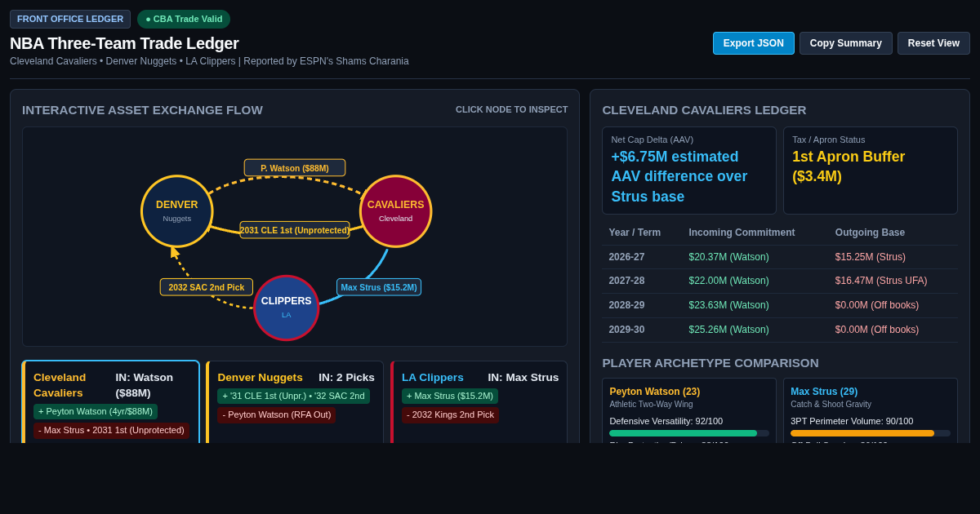The height and width of the screenshot is (514, 980).
Task: Open the LA Clippers team card
Action: coord(479,402)
